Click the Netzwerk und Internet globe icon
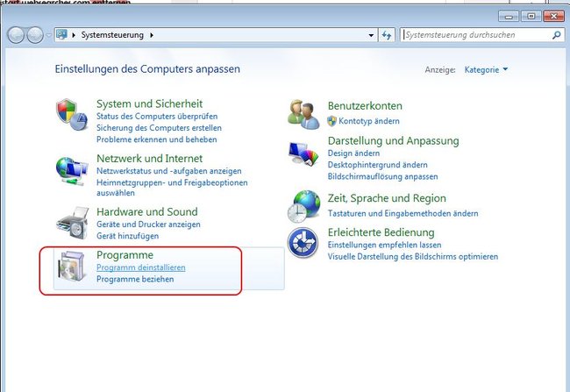570x392 pixels. coord(72,171)
